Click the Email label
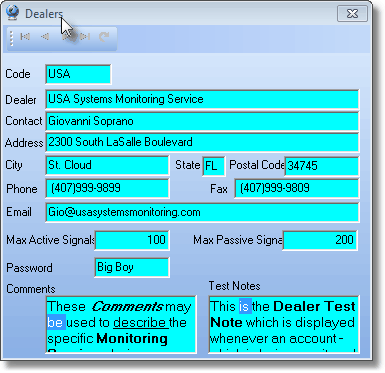 pos(19,212)
